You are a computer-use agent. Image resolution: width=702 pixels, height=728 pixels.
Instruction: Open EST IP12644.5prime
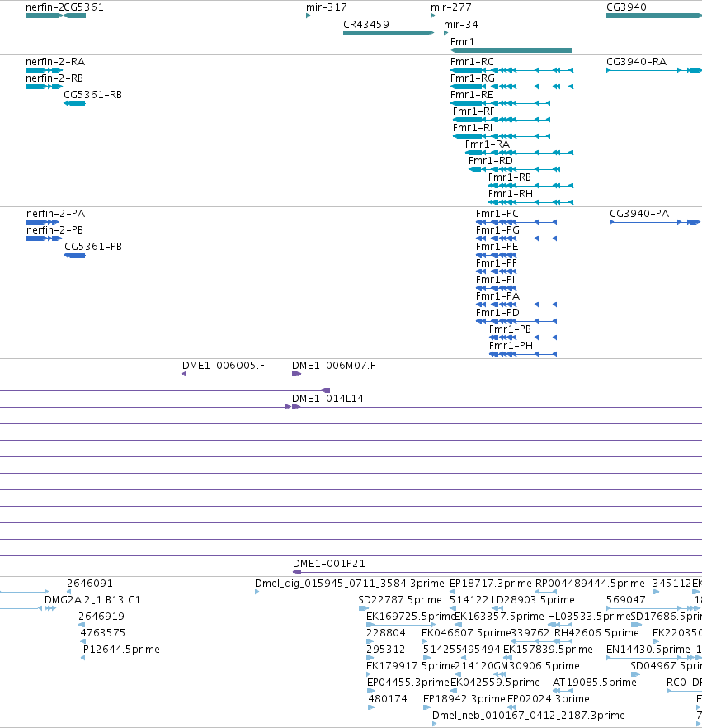coord(83,658)
